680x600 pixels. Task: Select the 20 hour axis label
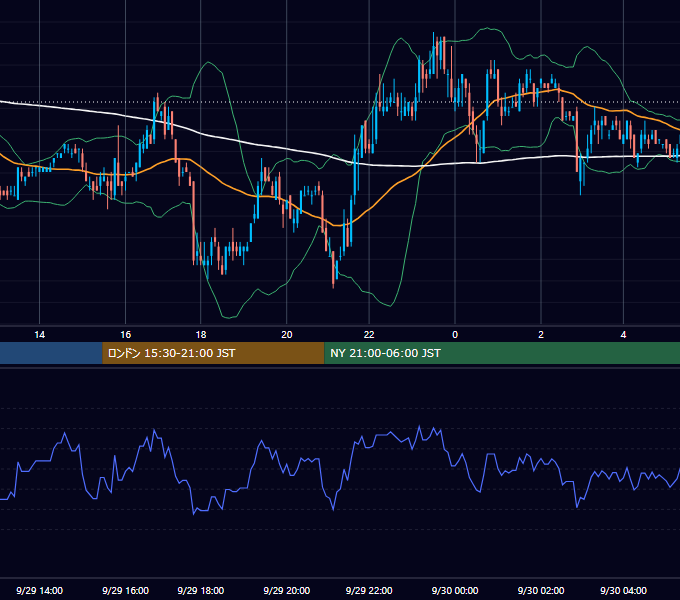pos(287,335)
